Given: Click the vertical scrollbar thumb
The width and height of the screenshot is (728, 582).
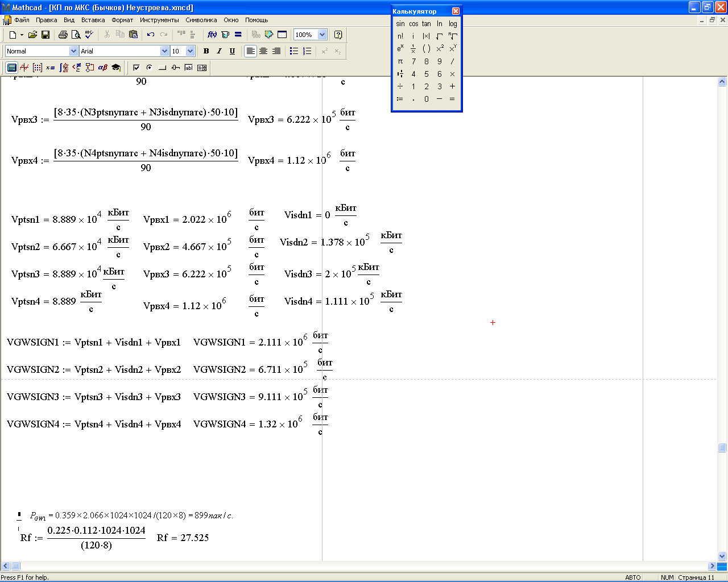Looking at the screenshot, I should 722,447.
